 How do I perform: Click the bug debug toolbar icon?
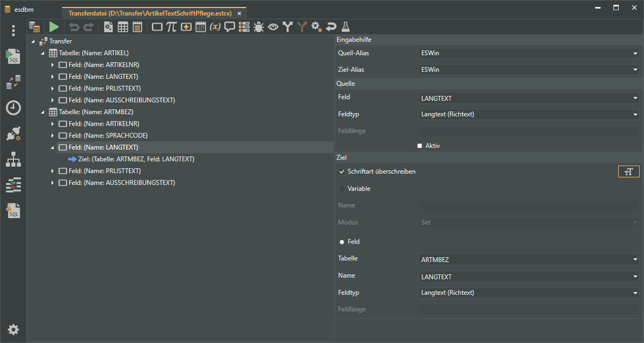click(x=259, y=27)
